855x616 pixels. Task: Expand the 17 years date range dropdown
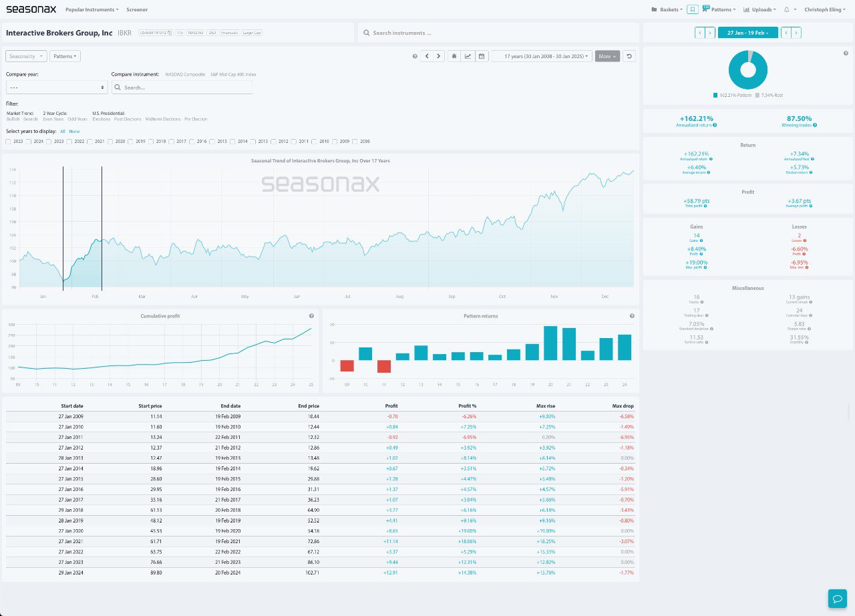542,57
